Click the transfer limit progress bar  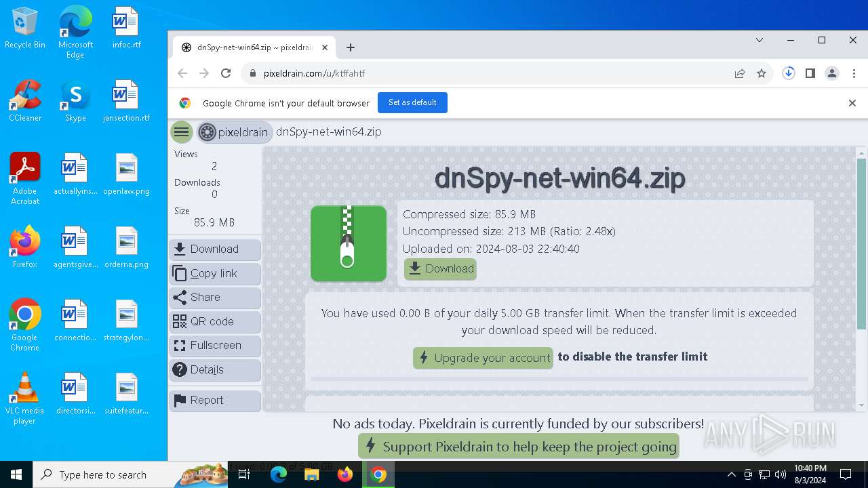pyautogui.click(x=559, y=379)
